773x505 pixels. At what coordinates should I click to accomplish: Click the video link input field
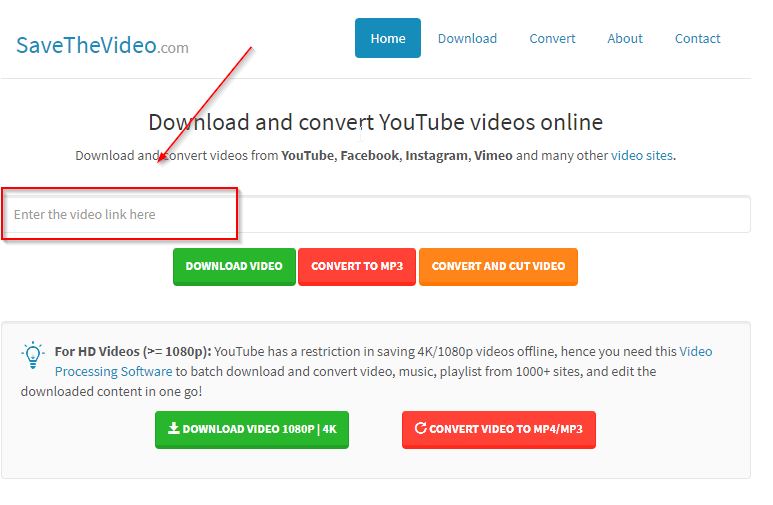[x=376, y=214]
